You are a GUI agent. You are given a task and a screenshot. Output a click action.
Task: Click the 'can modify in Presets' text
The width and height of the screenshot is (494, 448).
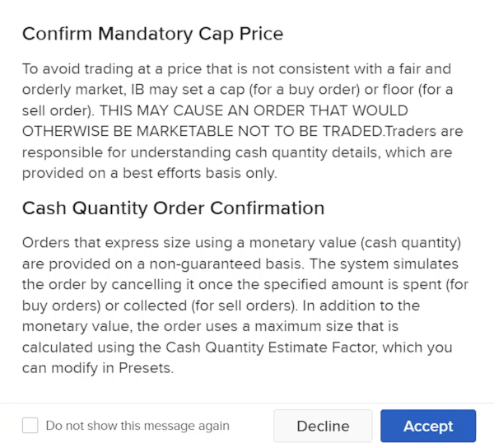point(98,368)
